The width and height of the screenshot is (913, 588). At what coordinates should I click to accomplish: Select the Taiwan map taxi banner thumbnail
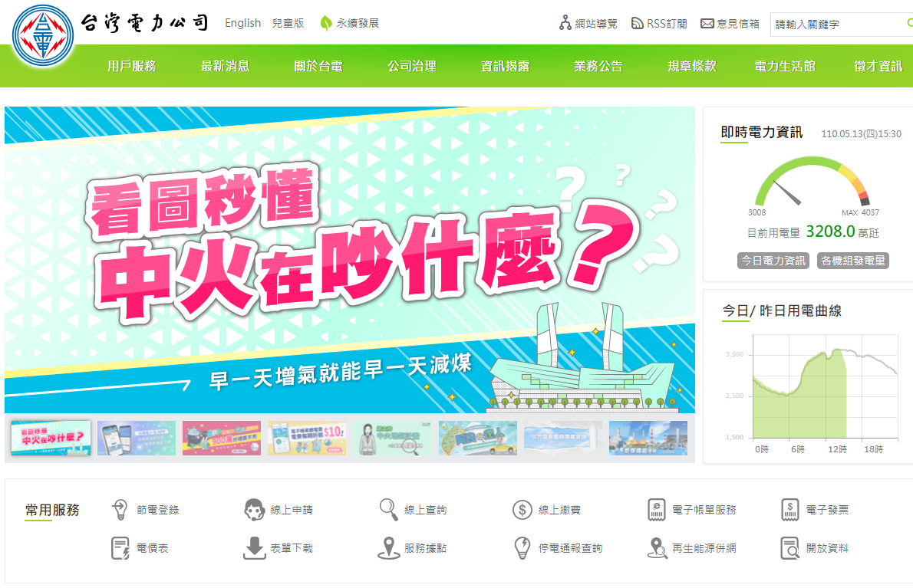tap(477, 438)
